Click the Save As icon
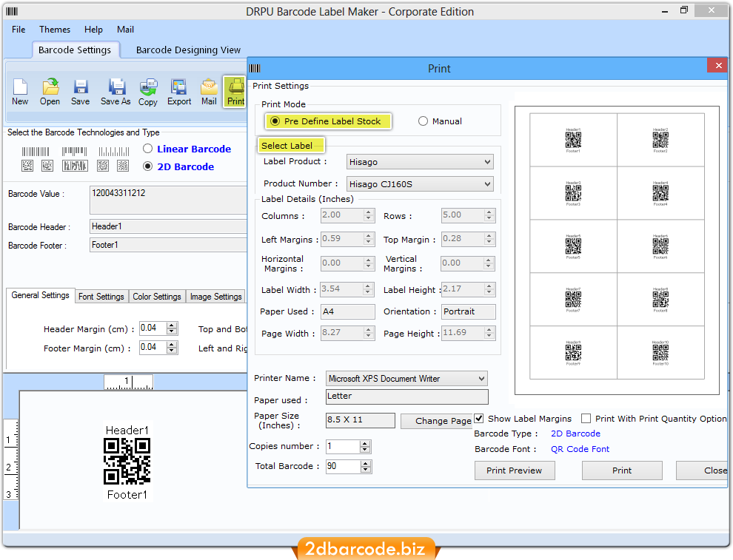 coord(116,92)
